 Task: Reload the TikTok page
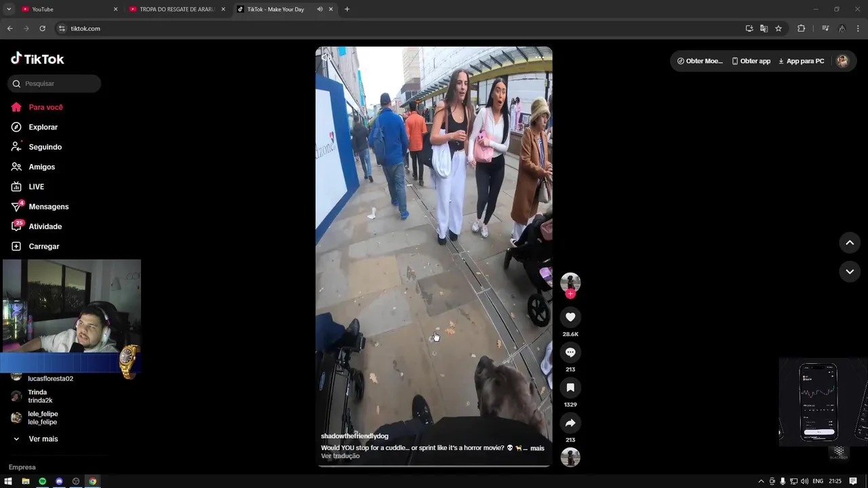tap(42, 28)
